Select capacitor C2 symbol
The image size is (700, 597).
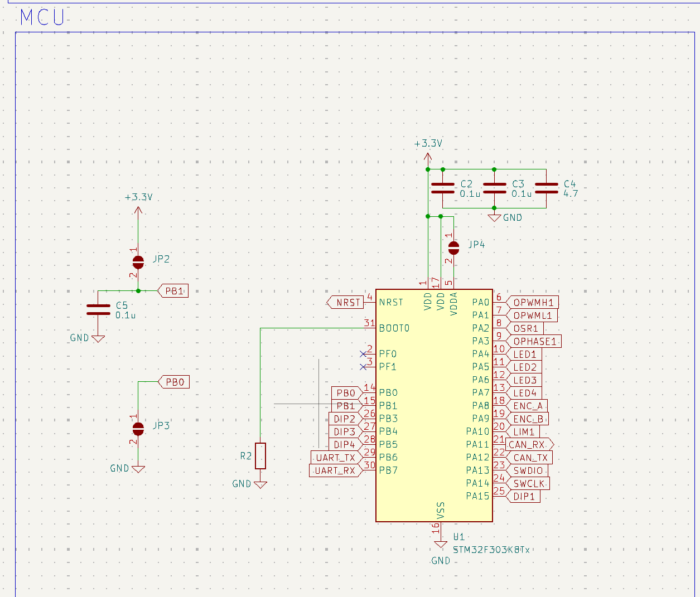[443, 188]
